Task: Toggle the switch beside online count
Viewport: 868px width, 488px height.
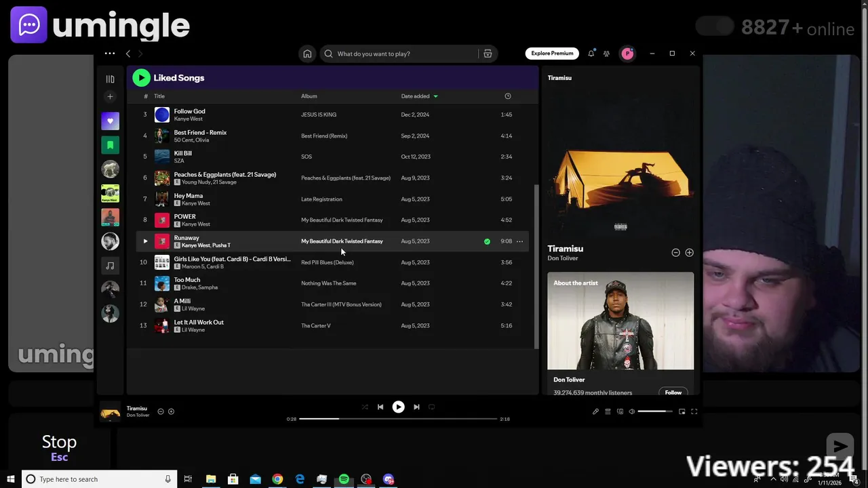Action: tap(715, 26)
